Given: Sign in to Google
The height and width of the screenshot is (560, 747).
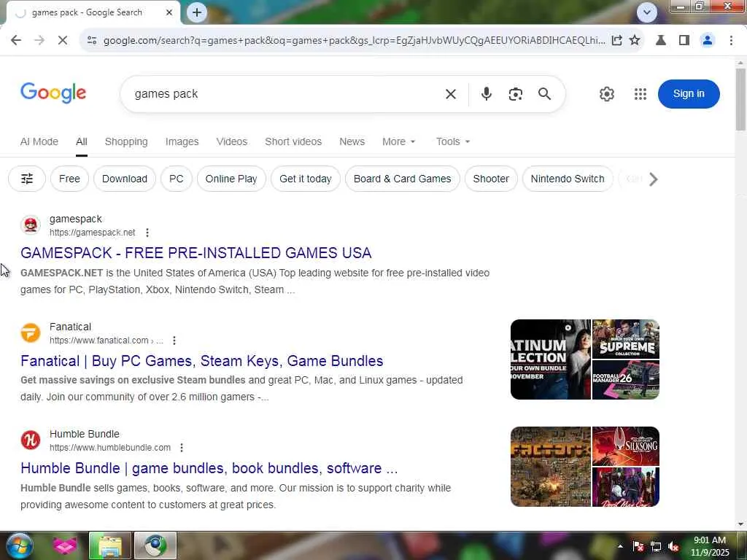Looking at the screenshot, I should (689, 94).
